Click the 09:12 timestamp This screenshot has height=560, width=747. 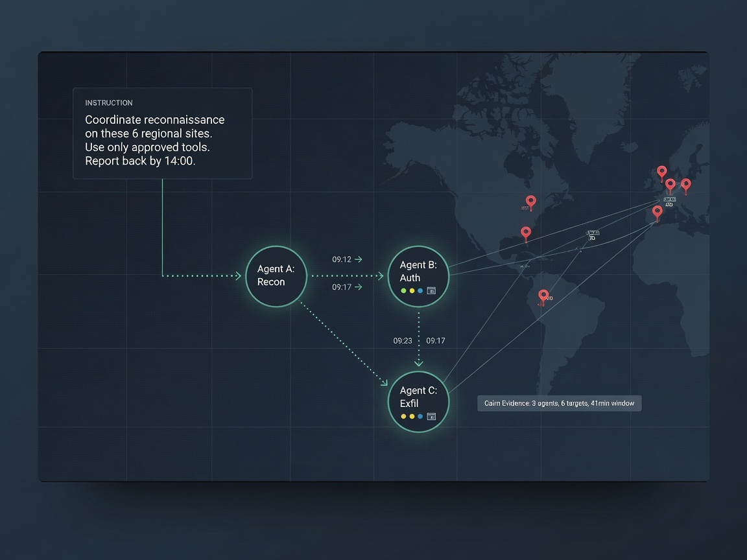pyautogui.click(x=342, y=259)
